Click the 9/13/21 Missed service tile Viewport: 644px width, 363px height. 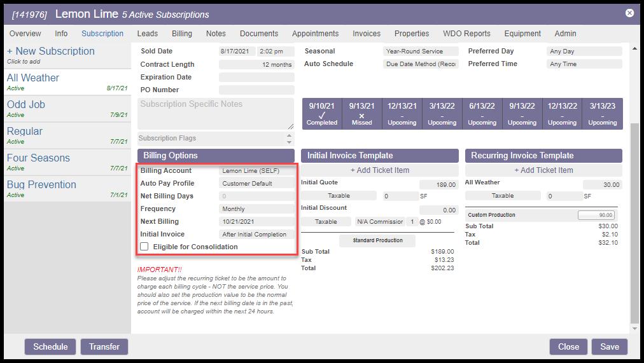(361, 114)
